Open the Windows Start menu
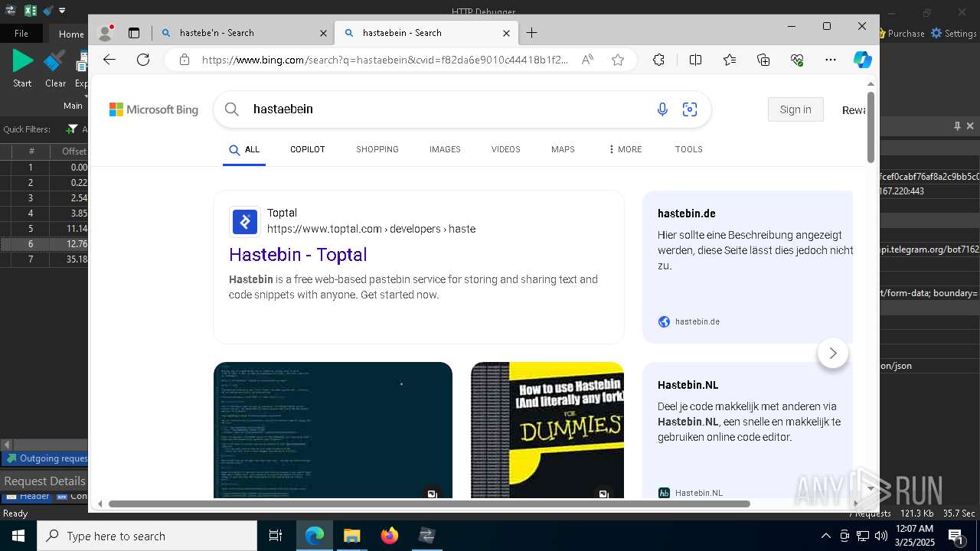 pyautogui.click(x=18, y=536)
